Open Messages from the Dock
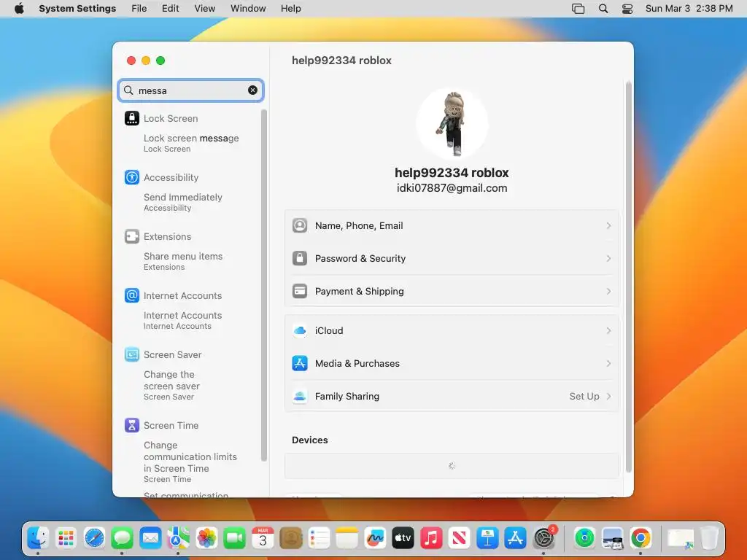The height and width of the screenshot is (560, 747). (x=122, y=538)
